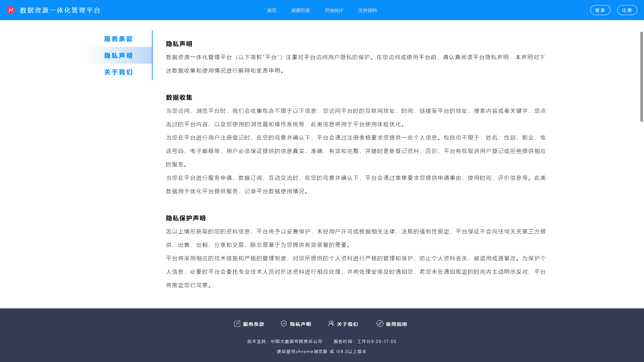Click the red platform logo icon
This screenshot has height=362, width=644.
tap(11, 10)
